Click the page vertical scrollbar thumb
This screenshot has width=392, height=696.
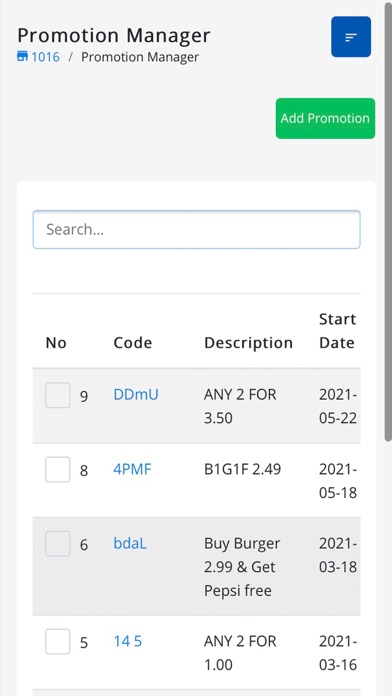point(388,222)
